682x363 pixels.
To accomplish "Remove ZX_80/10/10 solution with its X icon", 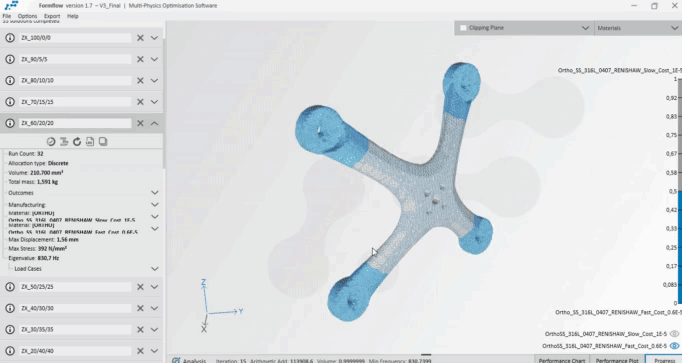I will 140,80.
